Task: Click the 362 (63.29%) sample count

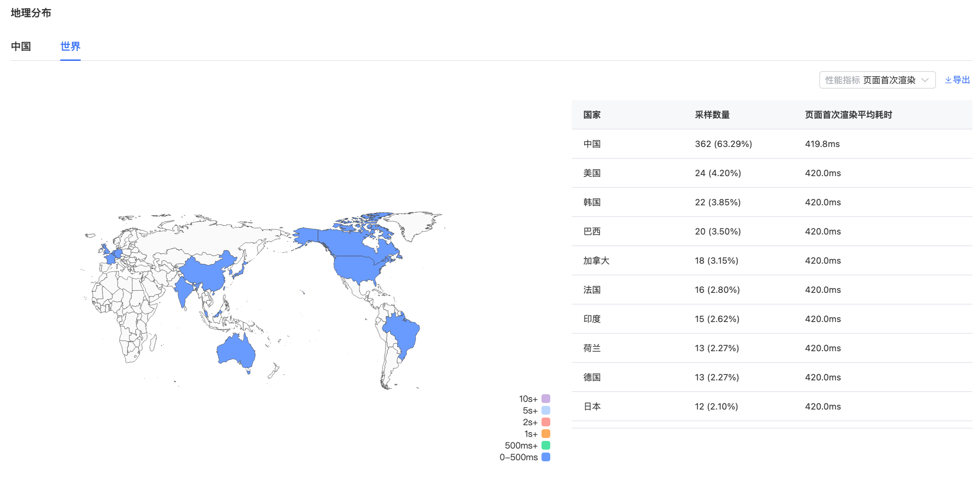Action: tap(723, 144)
